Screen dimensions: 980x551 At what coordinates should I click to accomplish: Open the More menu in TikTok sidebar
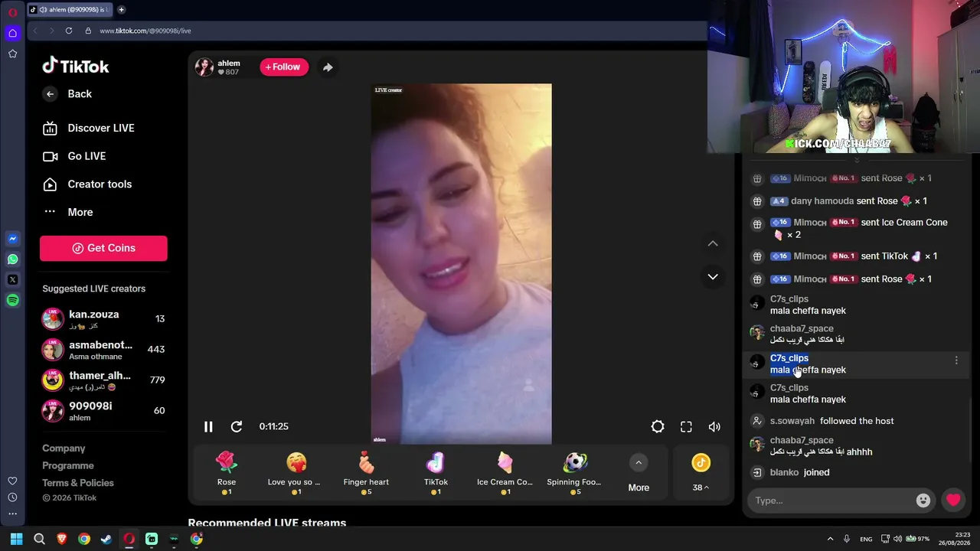[68, 212]
